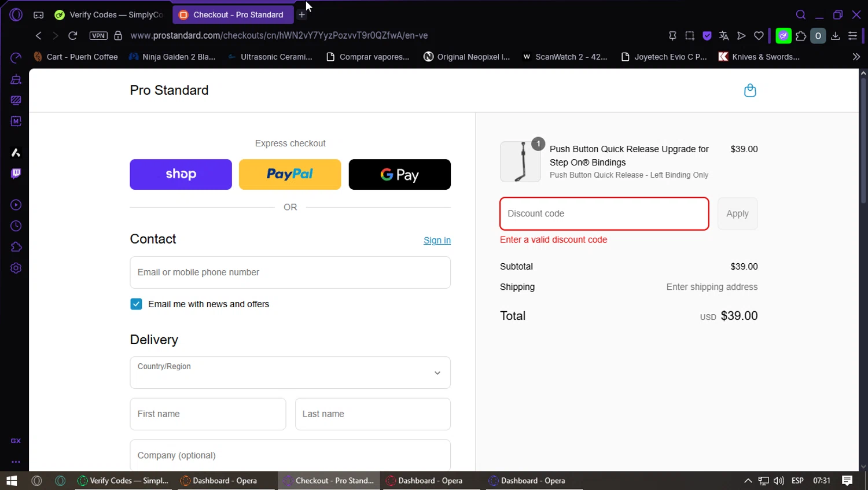Open Cart - Puerh Coffee bookmark

76,57
